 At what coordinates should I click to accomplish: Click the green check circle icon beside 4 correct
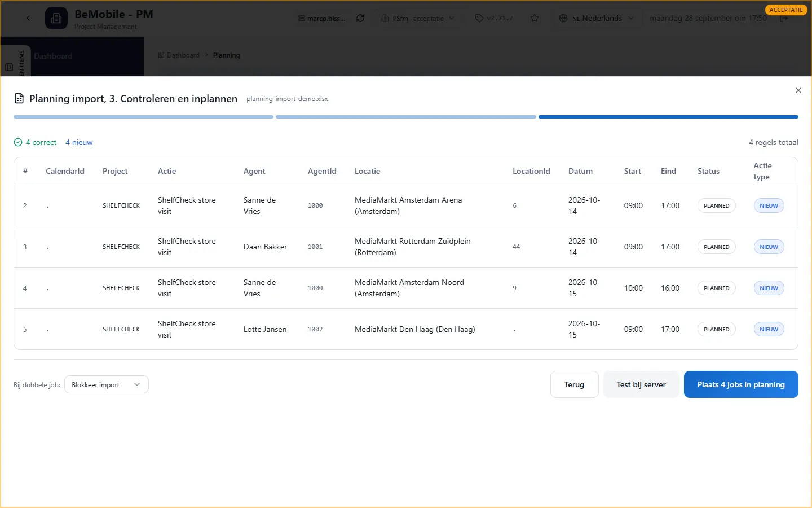coord(18,142)
